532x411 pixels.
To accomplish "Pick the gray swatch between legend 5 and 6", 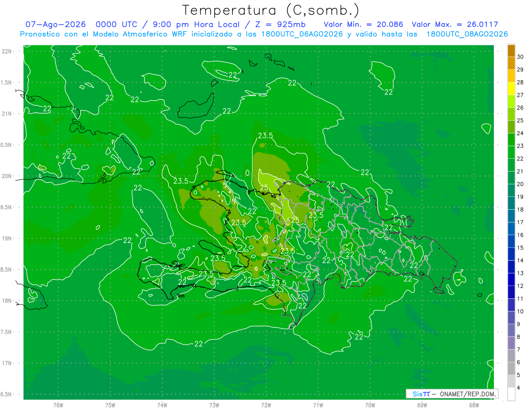I will (511, 368).
